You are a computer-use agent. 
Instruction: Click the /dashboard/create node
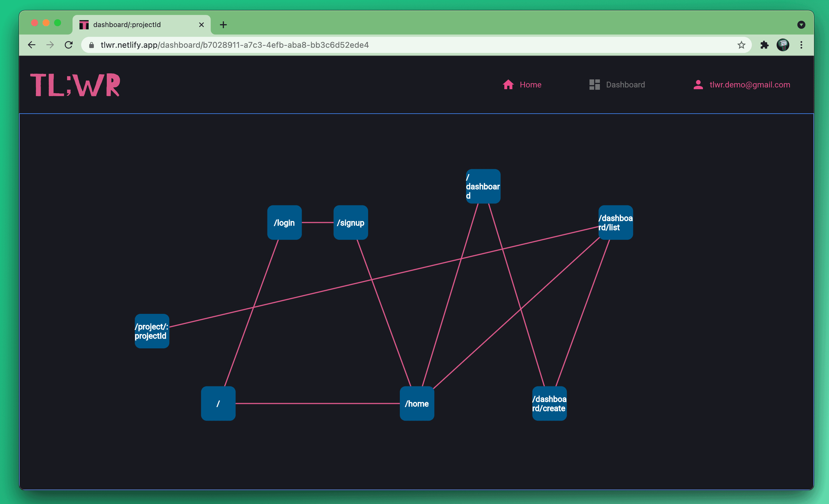549,404
